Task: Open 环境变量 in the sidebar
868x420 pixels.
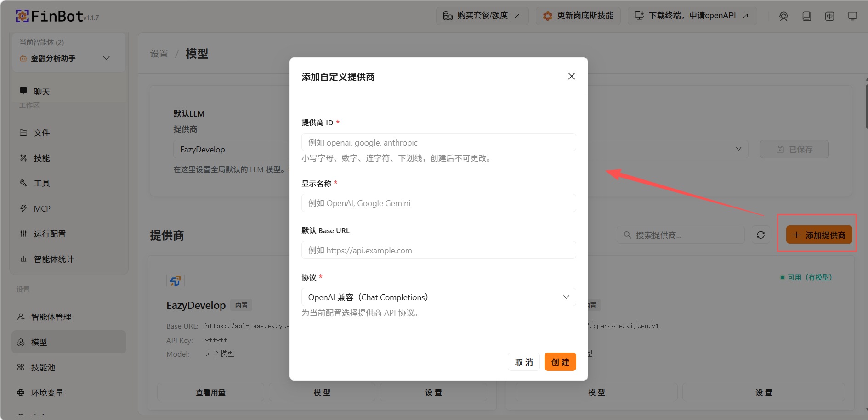Action: click(x=68, y=392)
